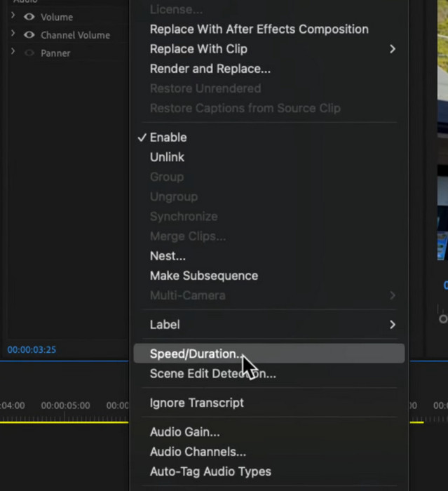Enable the Panner effect eye icon
Screen dimensions: 448x491
(29, 53)
